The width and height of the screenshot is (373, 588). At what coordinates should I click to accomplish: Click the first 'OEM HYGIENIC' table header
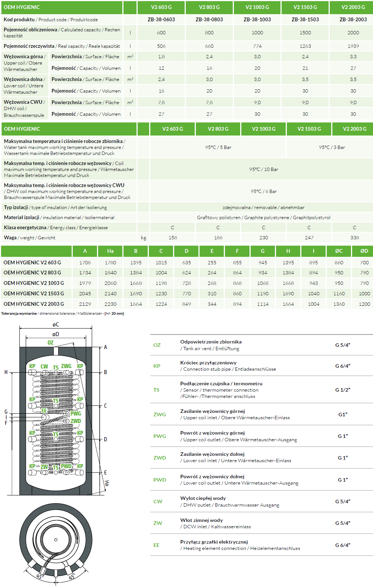tap(22, 7)
